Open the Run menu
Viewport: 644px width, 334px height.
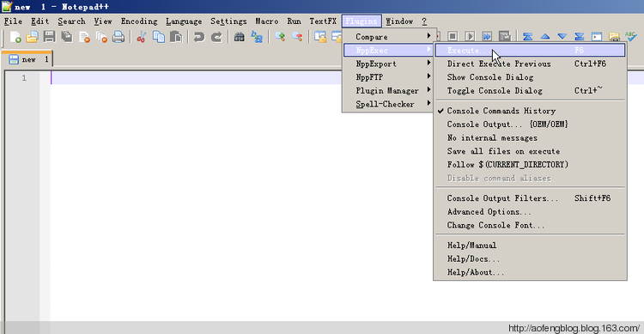tap(294, 21)
